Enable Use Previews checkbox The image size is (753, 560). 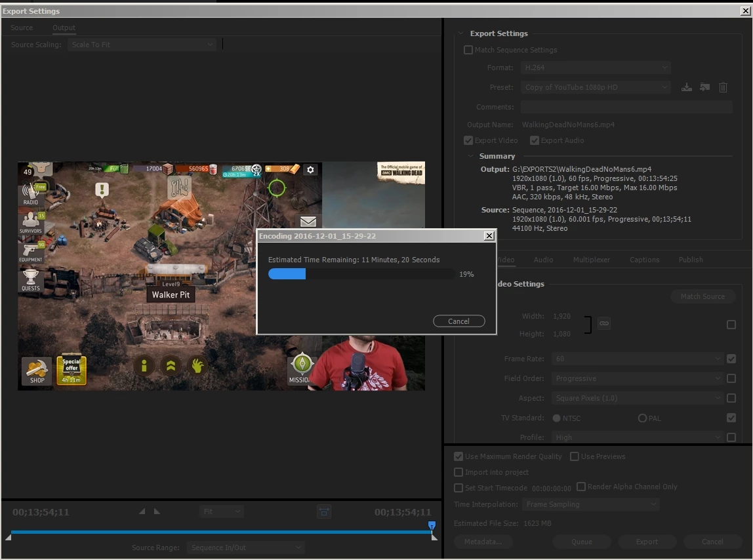[575, 456]
